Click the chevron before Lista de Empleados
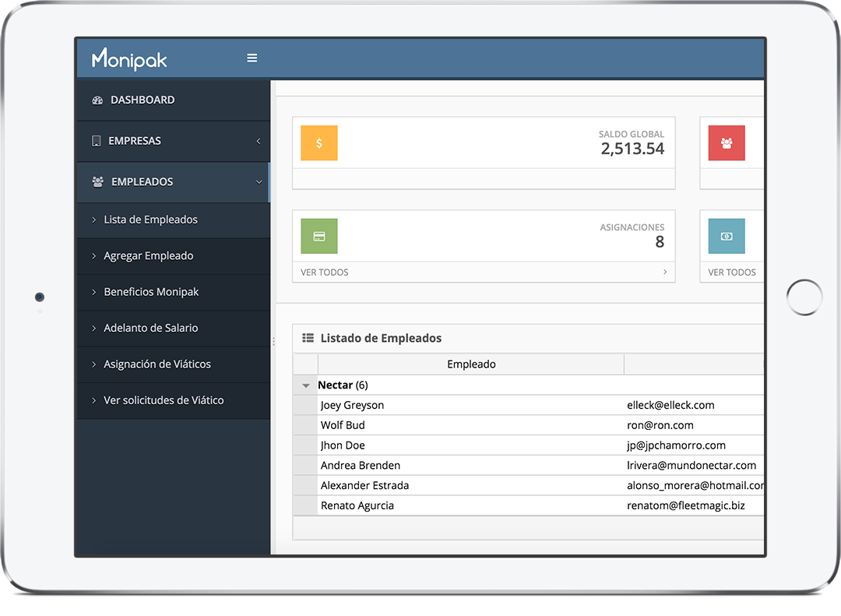The image size is (841, 616). (94, 220)
